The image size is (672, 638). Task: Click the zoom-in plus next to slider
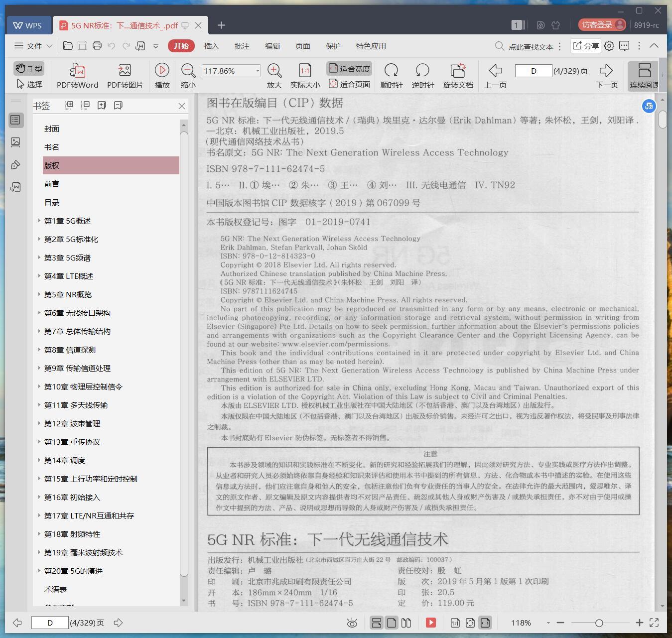coord(640,623)
